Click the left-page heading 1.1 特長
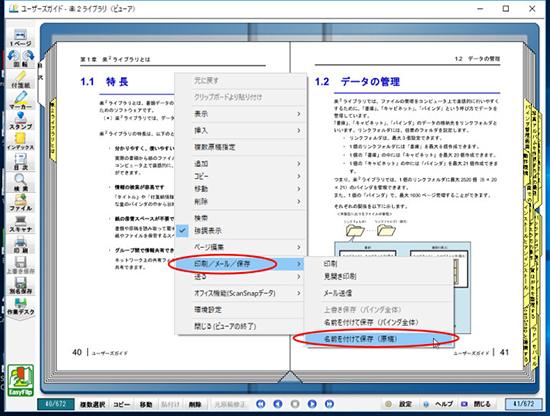This screenshot has height=416, width=550. (104, 82)
